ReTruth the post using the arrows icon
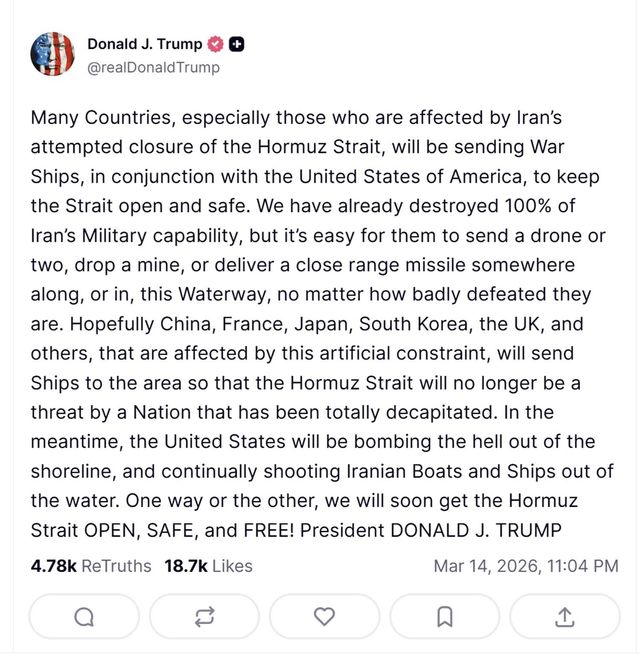 tap(205, 616)
